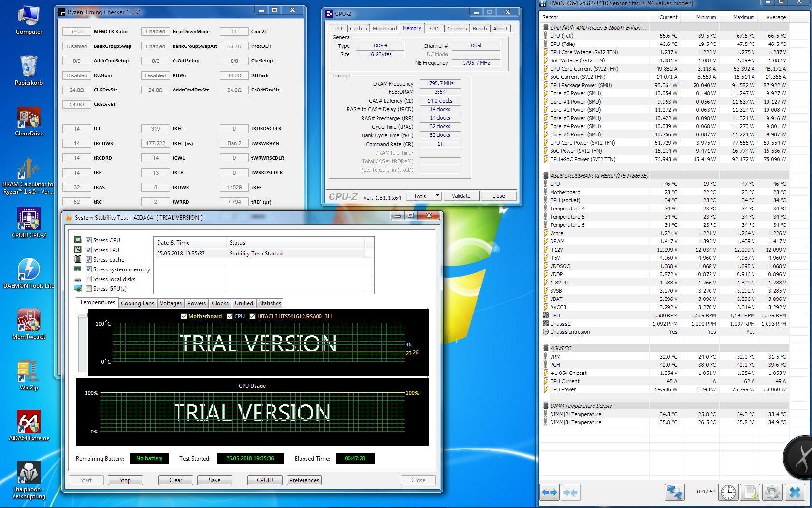Click AIDA64 Stress GPU monitor icon
The height and width of the screenshot is (508, 812).
point(78,288)
